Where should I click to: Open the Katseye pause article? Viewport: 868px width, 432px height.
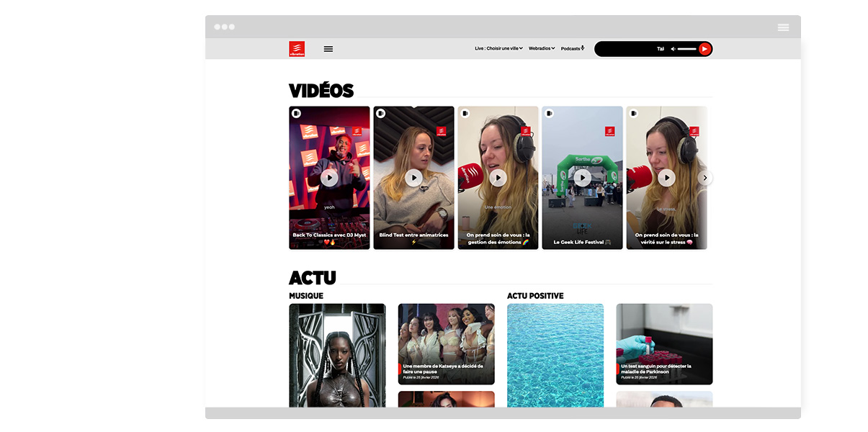pyautogui.click(x=446, y=343)
